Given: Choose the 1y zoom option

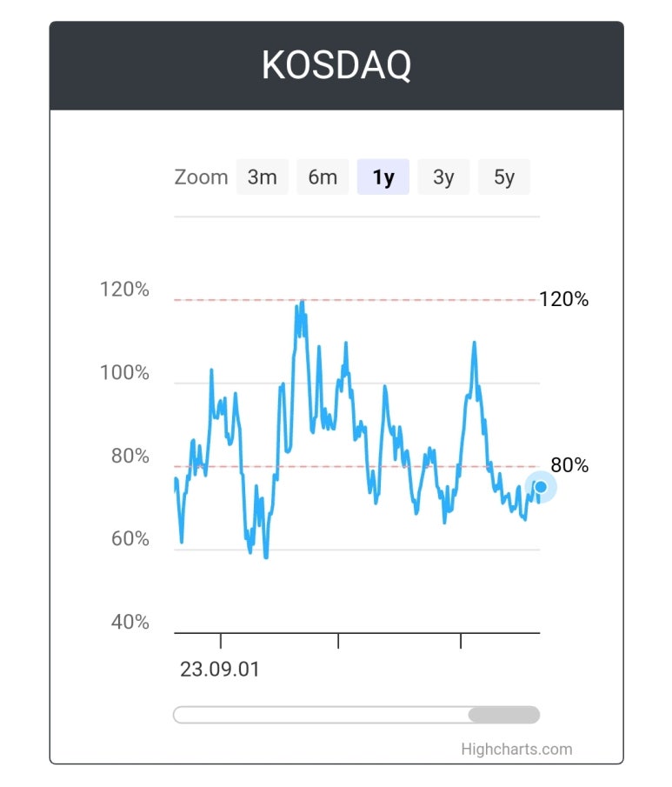Looking at the screenshot, I should tap(383, 177).
